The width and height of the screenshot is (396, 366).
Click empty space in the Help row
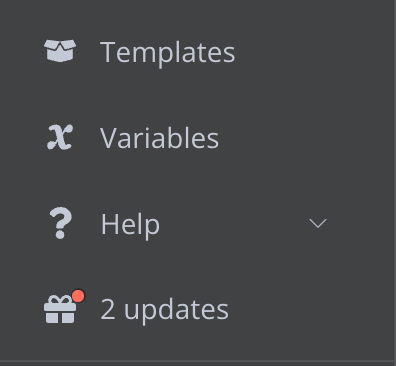[233, 223]
